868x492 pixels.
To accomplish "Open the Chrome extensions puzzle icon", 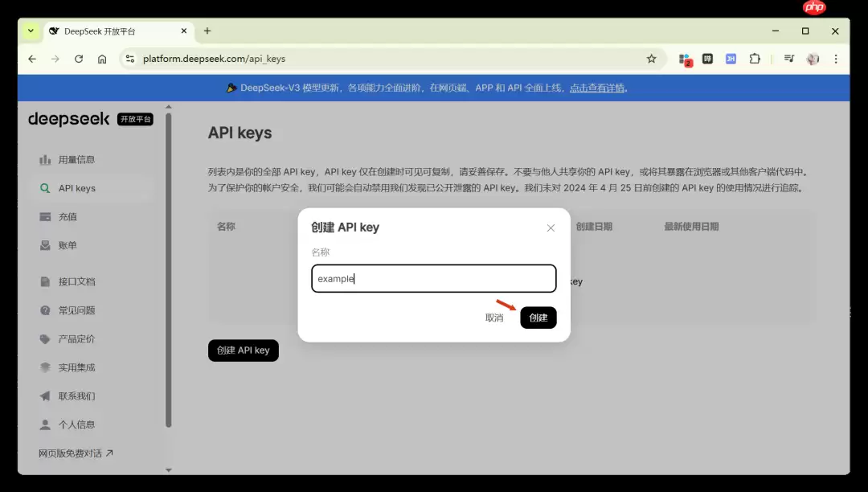I will [x=755, y=58].
